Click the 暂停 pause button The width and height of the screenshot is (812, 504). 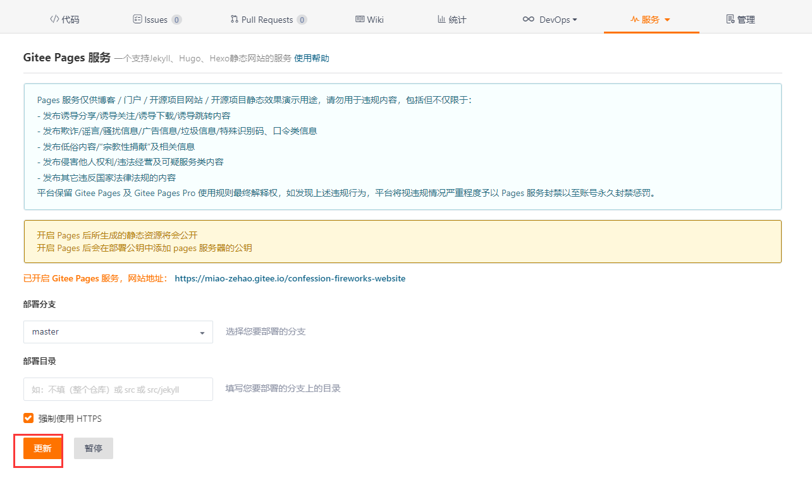pos(94,448)
